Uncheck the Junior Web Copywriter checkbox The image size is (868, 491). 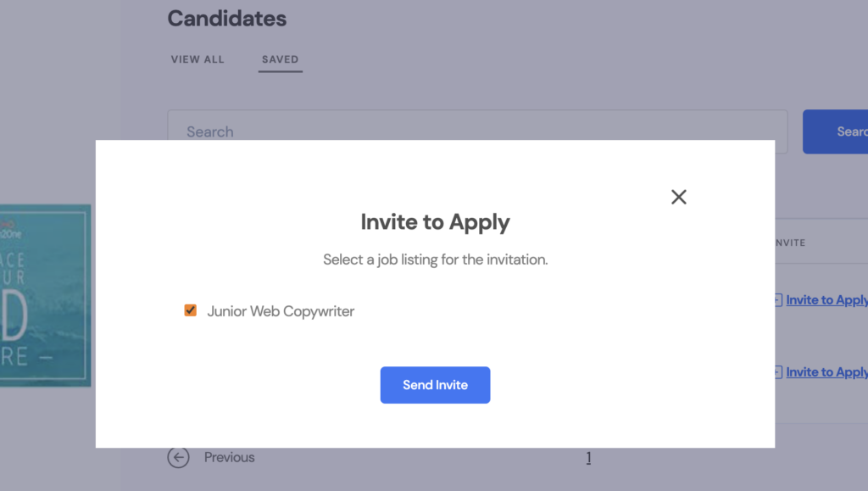[x=191, y=310]
